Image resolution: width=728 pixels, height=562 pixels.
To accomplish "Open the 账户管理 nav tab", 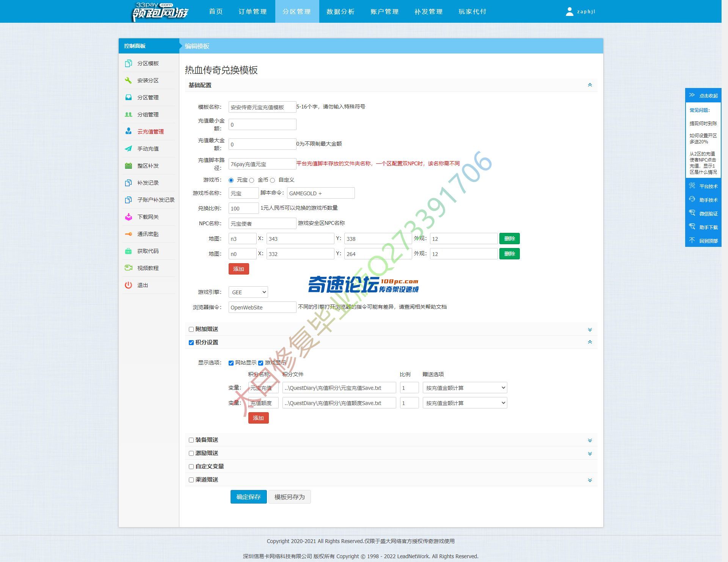I will (x=385, y=11).
